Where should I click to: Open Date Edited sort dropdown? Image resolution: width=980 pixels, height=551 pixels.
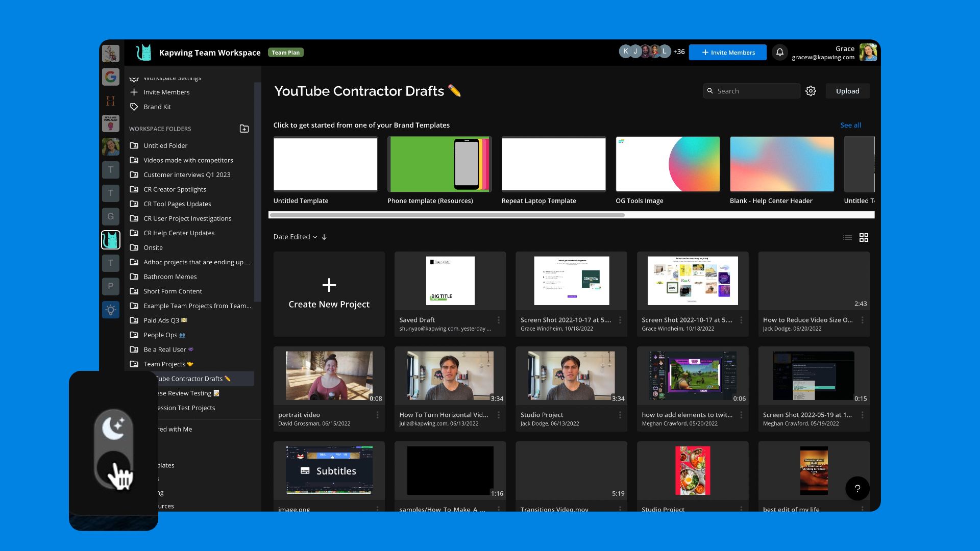[x=295, y=237]
